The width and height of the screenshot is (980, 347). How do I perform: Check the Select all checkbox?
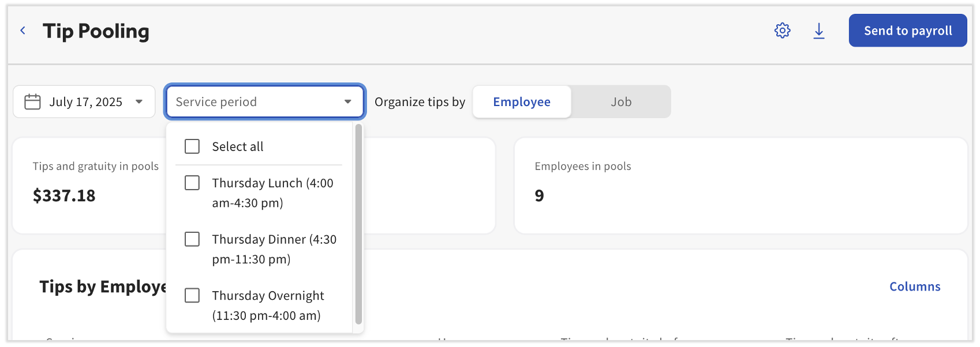[192, 146]
